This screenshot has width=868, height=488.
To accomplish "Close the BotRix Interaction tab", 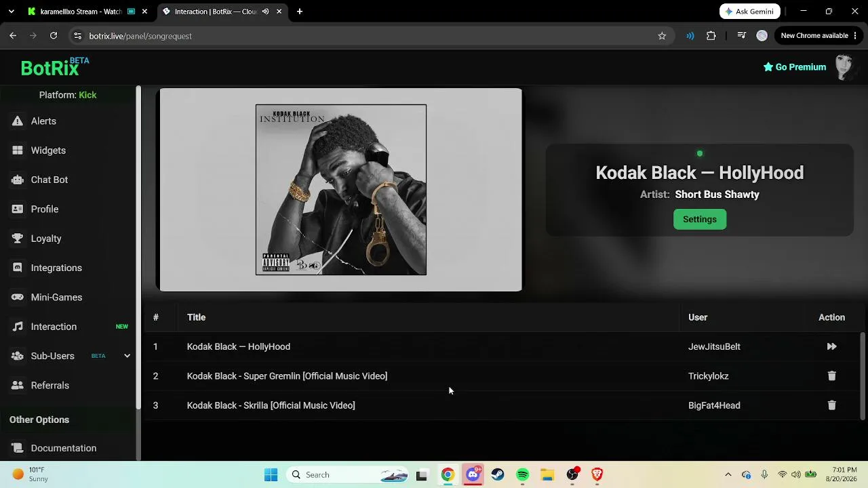I will [279, 12].
